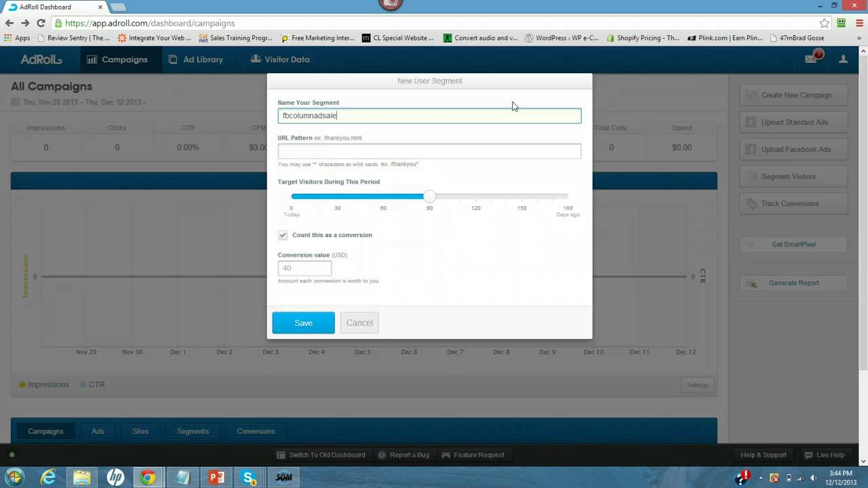
Task: Open Internet Explorer from taskbar
Action: 48,477
